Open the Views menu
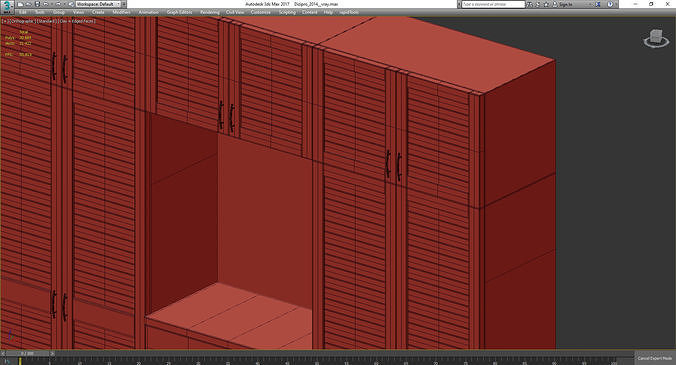The height and width of the screenshot is (365, 676). point(78,12)
